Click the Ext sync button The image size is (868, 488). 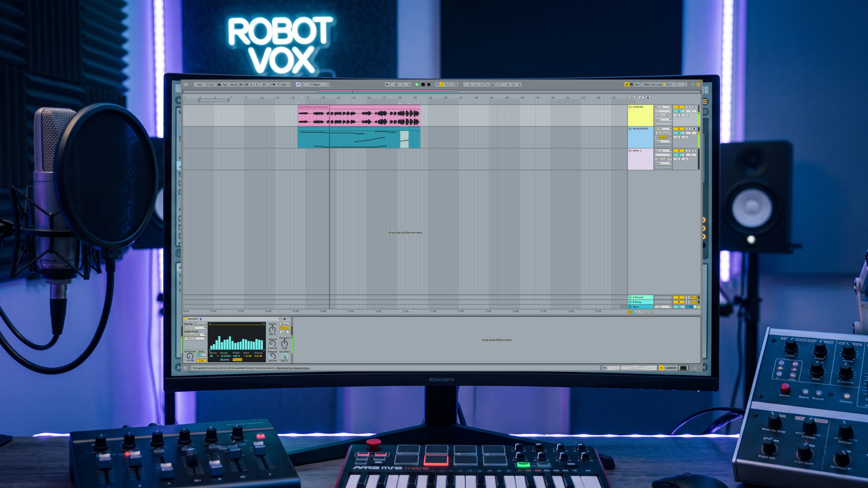point(211,84)
